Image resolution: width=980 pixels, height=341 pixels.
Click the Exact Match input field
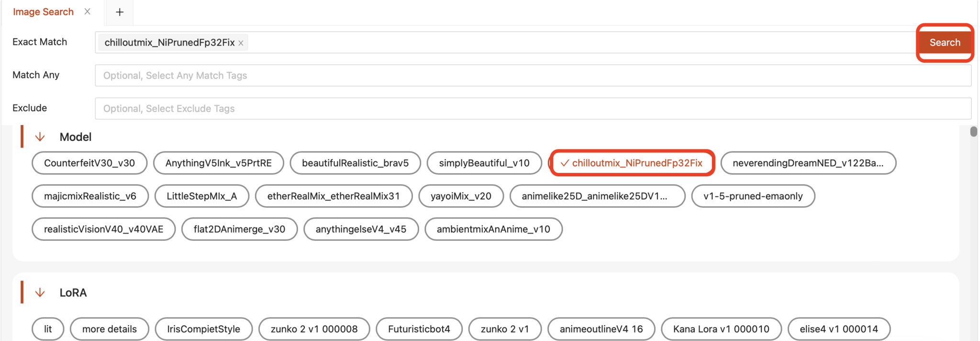pyautogui.click(x=574, y=43)
